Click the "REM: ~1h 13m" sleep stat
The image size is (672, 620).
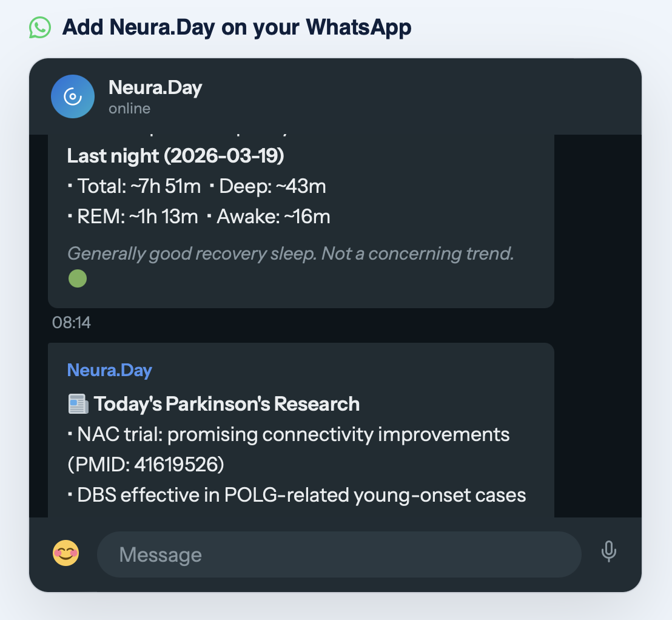pos(138,217)
